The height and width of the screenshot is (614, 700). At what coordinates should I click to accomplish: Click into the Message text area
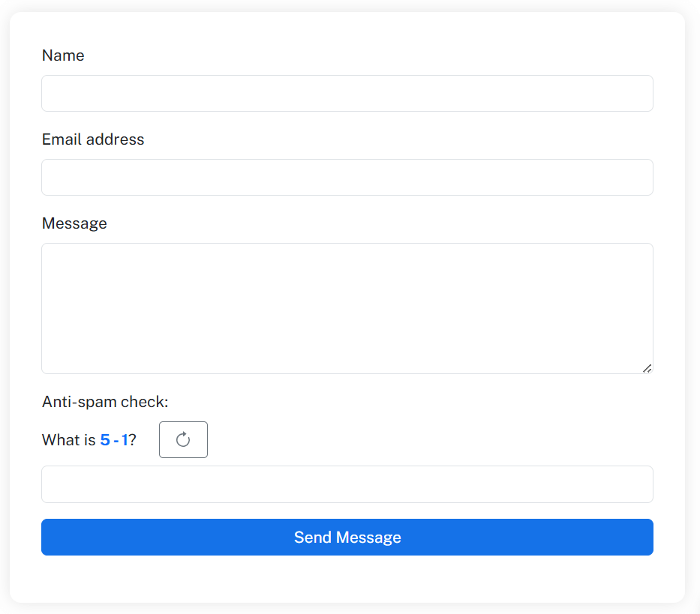click(x=347, y=307)
